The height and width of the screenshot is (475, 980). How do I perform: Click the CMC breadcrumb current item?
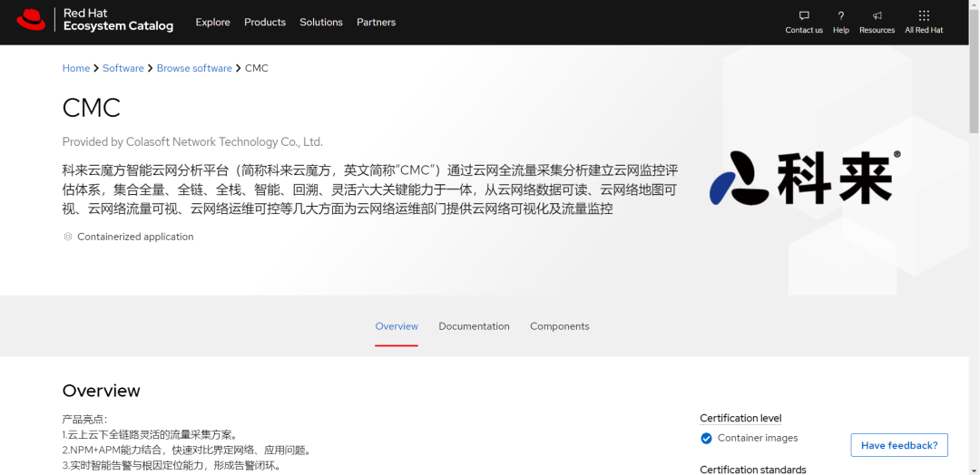(x=257, y=68)
